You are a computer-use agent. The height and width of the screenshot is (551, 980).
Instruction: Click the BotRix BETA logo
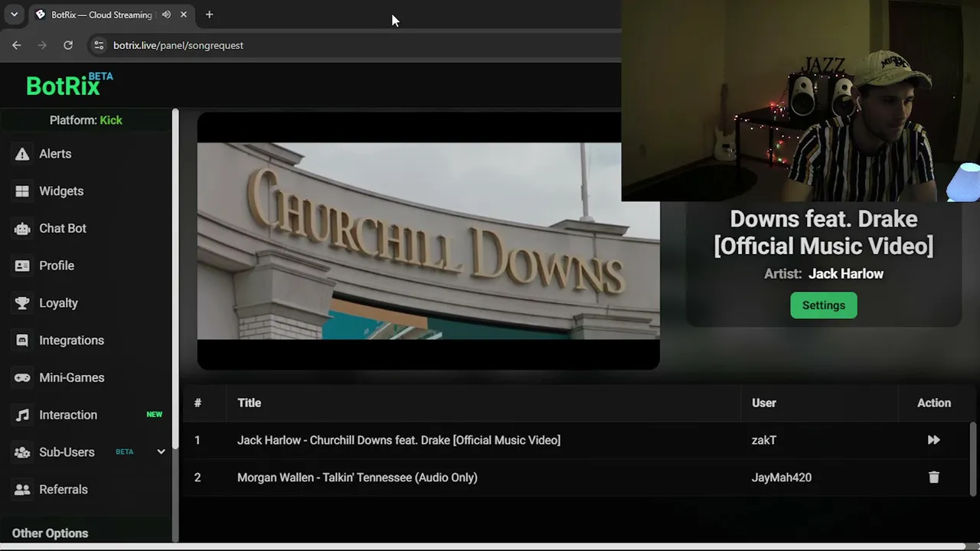[x=70, y=84]
